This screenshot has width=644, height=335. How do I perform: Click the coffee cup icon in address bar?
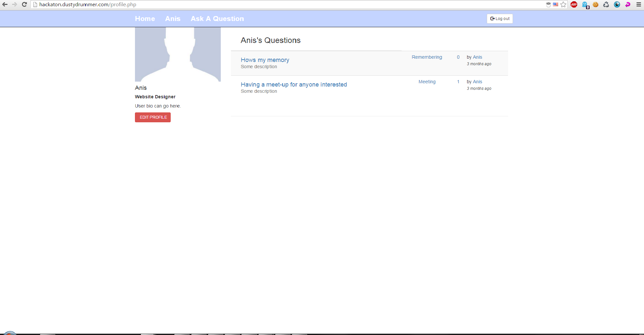(x=548, y=5)
